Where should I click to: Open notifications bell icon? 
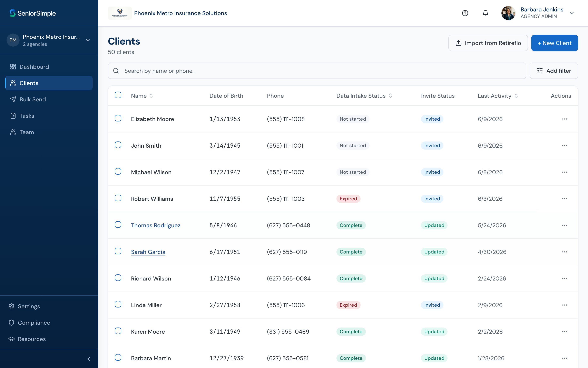click(485, 13)
